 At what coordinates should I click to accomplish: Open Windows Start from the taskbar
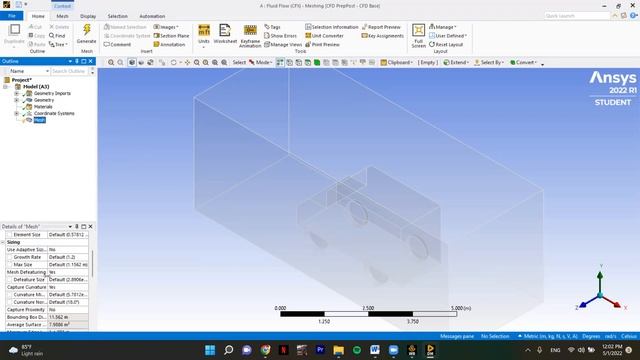click(x=210, y=350)
